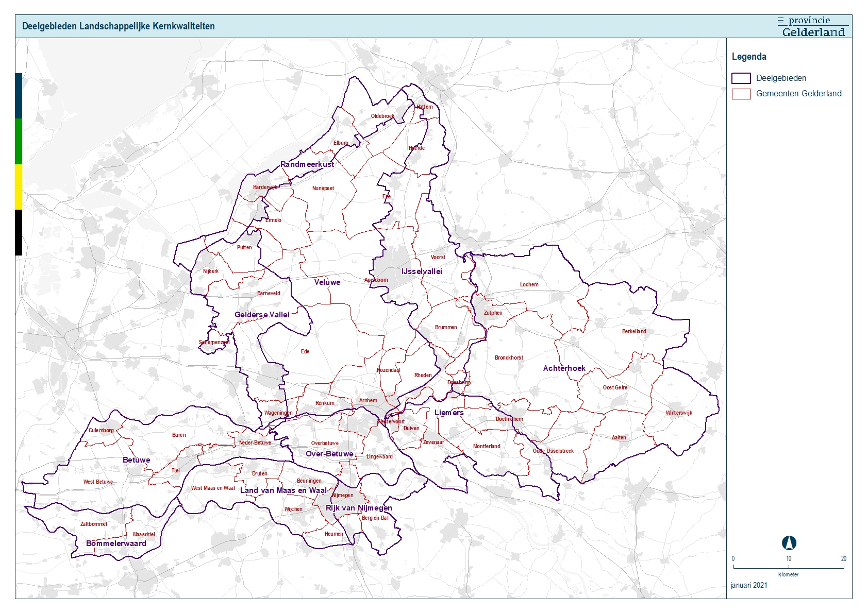Collapse the Achterhoek region label
This screenshot has height=613, width=868.
click(565, 368)
